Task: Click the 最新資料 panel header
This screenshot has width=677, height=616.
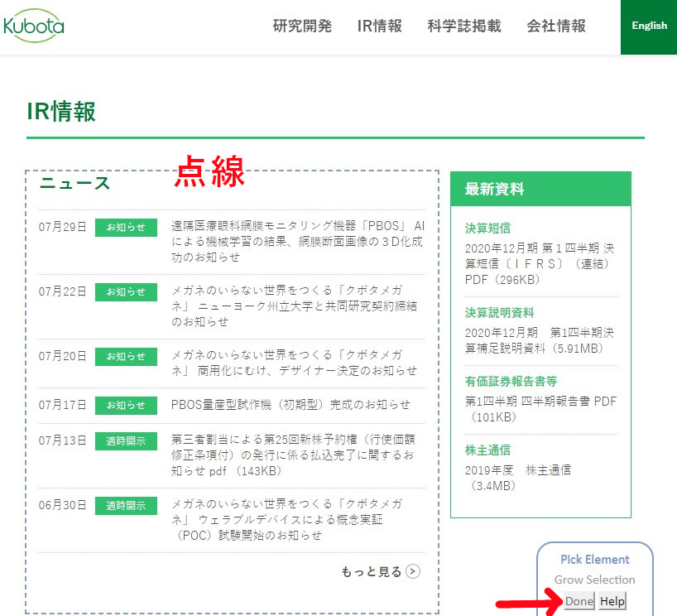Action: tap(540, 189)
